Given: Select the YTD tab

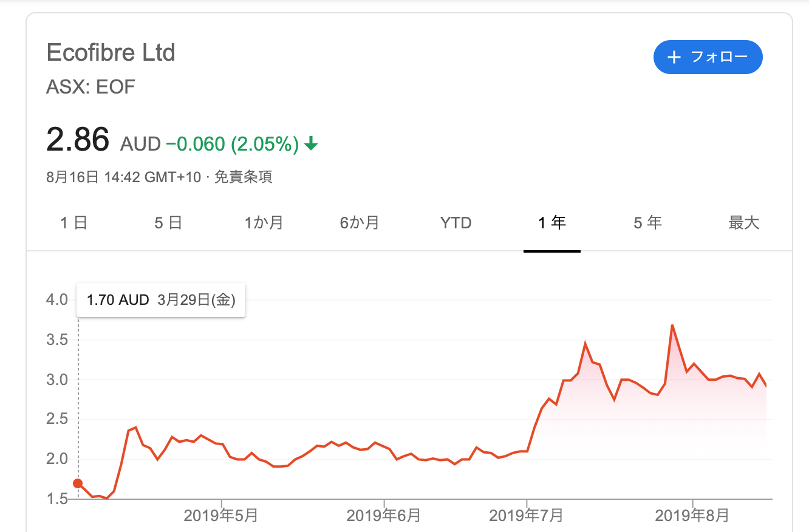Looking at the screenshot, I should pos(456,223).
